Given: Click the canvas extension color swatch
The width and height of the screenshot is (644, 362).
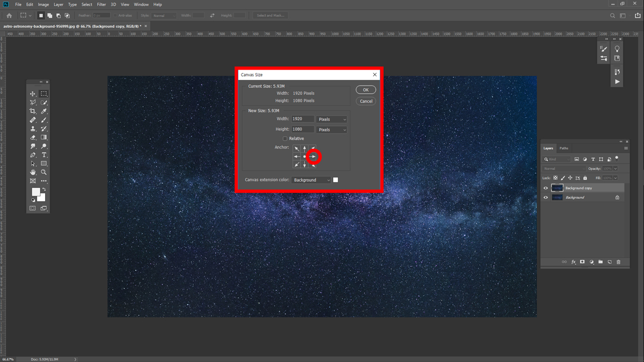Looking at the screenshot, I should click(x=336, y=180).
